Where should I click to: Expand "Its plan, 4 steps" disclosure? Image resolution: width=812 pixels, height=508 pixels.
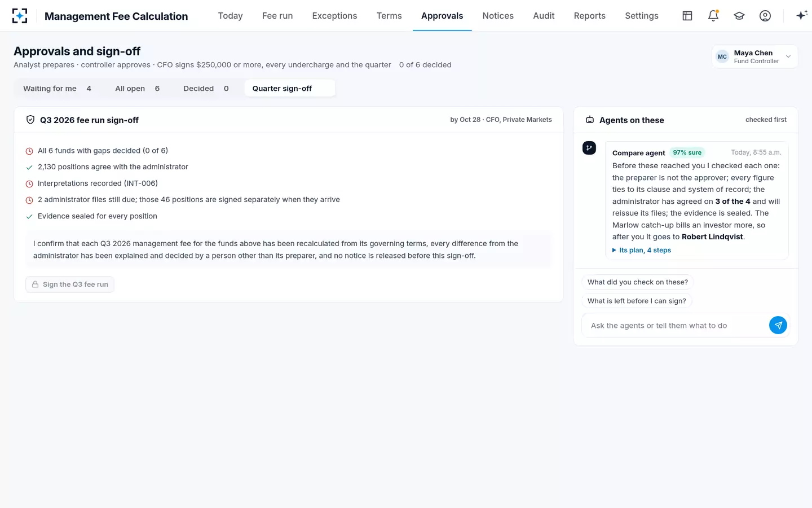pyautogui.click(x=642, y=250)
